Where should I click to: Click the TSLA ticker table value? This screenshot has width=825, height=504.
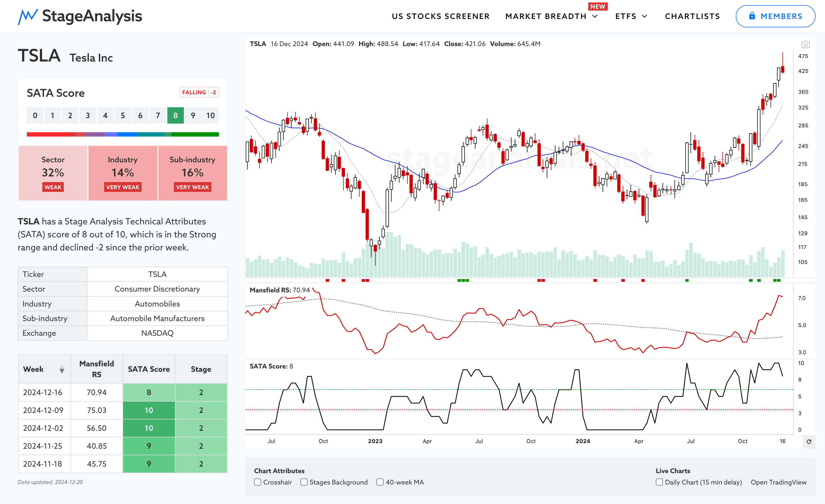pos(157,274)
